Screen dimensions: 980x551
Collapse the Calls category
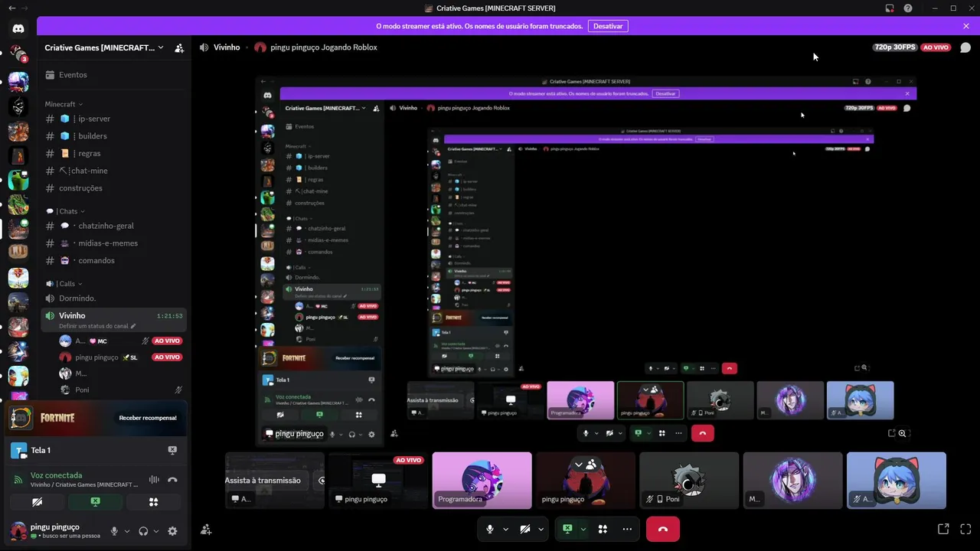[x=64, y=284]
